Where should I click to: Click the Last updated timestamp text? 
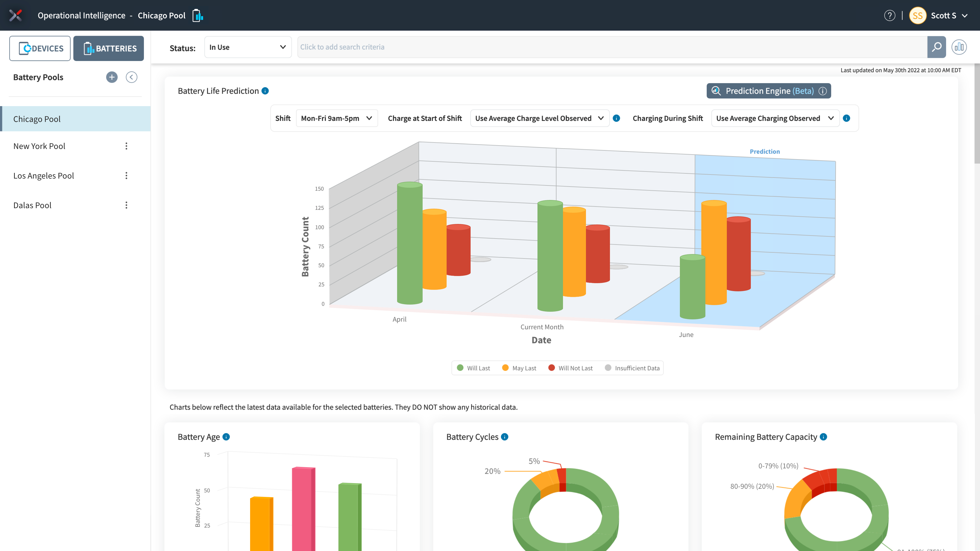pos(900,70)
